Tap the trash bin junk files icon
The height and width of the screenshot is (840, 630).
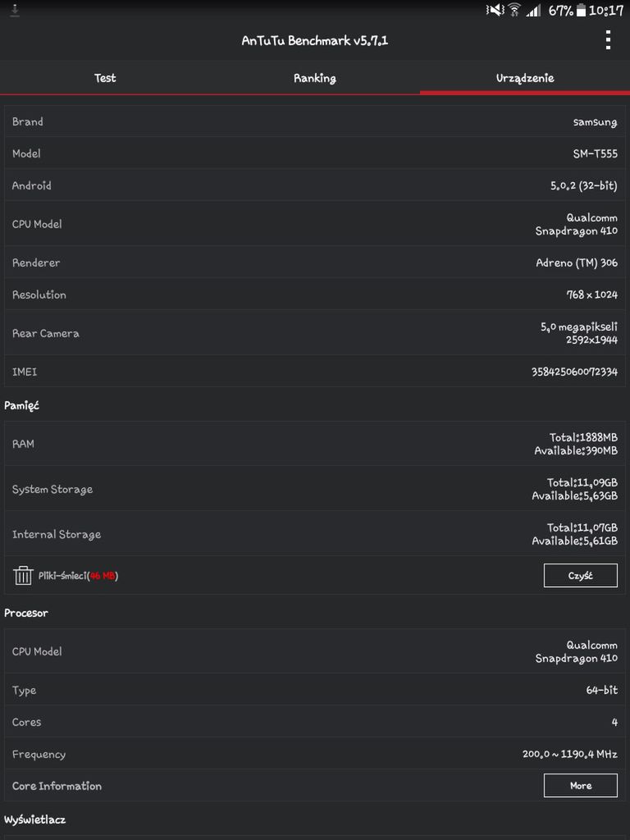pyautogui.click(x=23, y=576)
